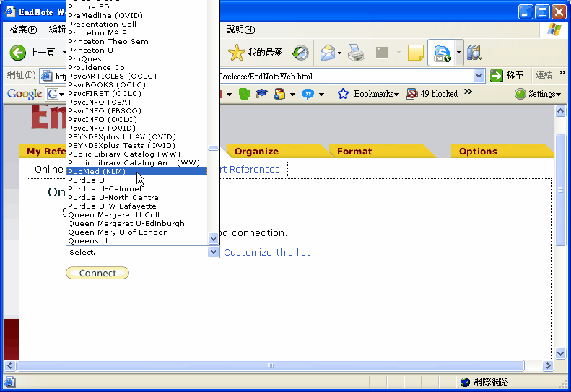The height and width of the screenshot is (392, 571).
Task: Click the horizontal scrollbar at page bottom
Action: 285,366
